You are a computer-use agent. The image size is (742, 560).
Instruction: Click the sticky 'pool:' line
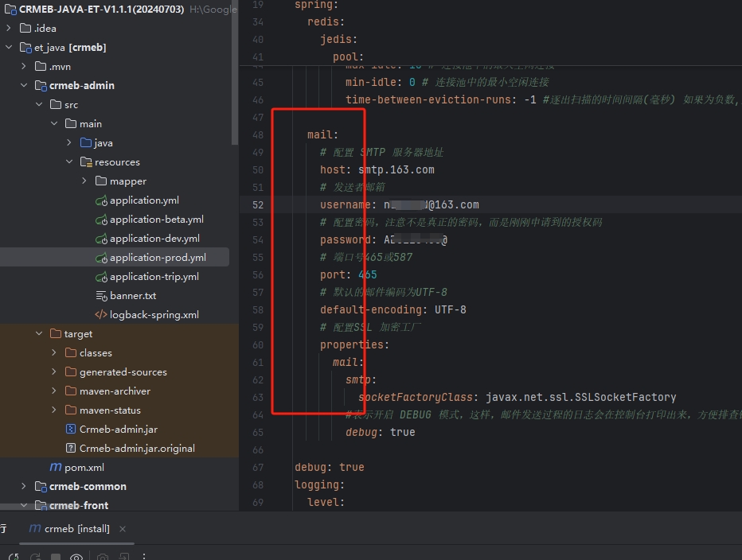[x=348, y=56]
